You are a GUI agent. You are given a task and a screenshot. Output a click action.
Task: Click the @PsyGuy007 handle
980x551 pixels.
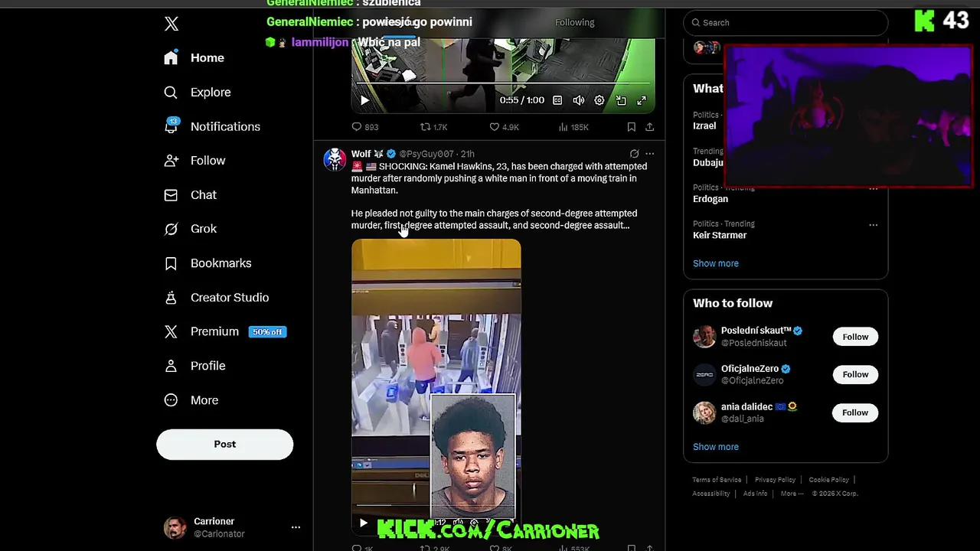426,154
